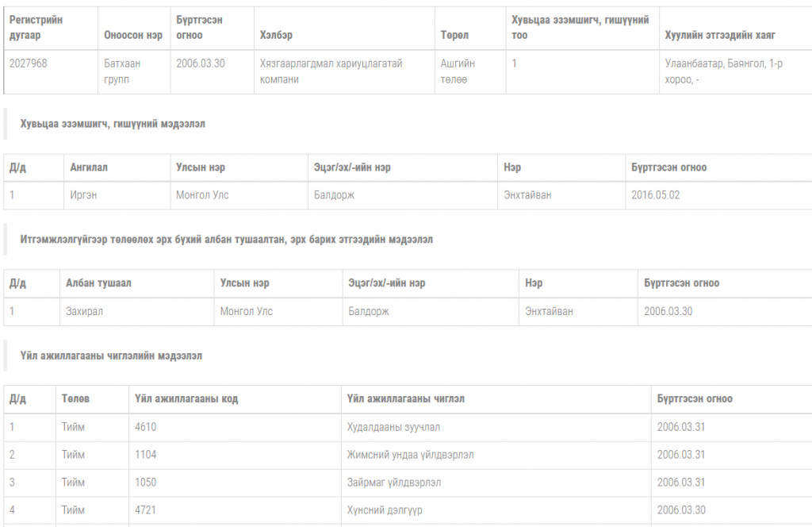This screenshot has height=527, width=812.
Task: Select the address Улаанбаатар, Баянгол cell
Action: pos(735,71)
